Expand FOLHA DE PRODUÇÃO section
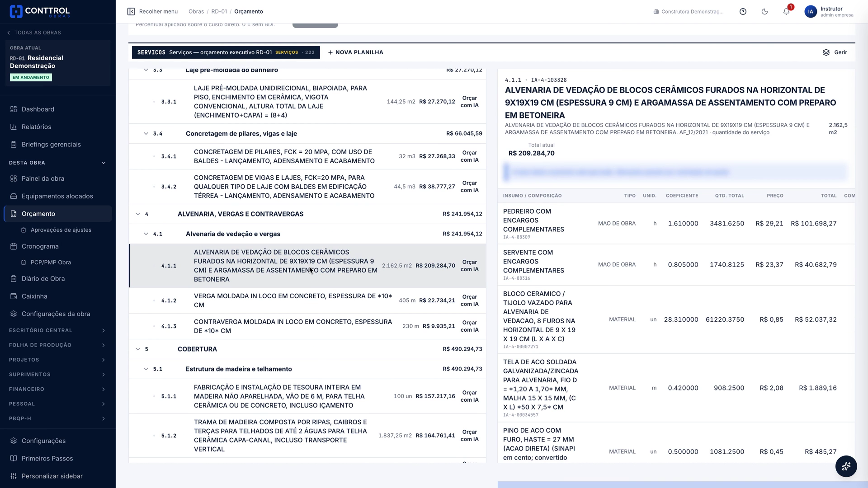The height and width of the screenshot is (488, 868). pyautogui.click(x=58, y=345)
